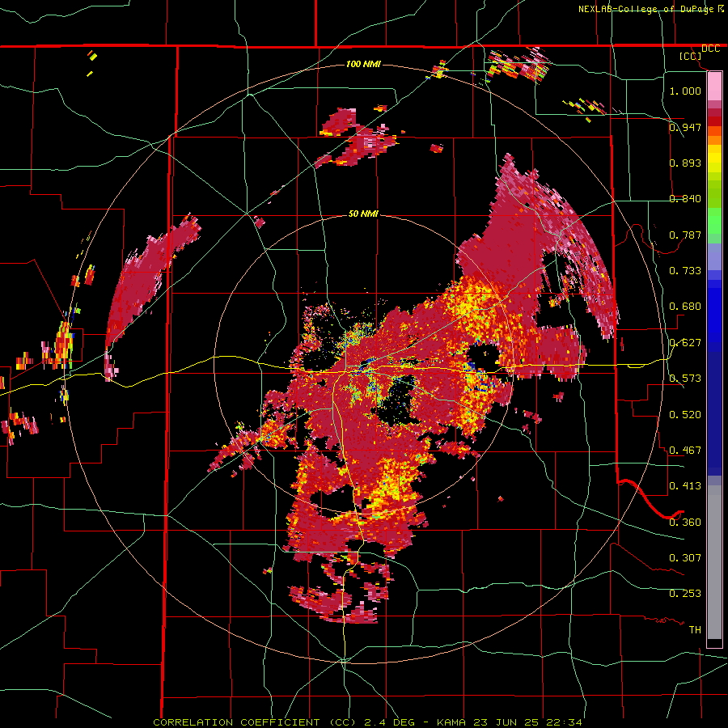Click the 0.253 legend value
This screenshot has width=728, height=728.
coord(685,594)
